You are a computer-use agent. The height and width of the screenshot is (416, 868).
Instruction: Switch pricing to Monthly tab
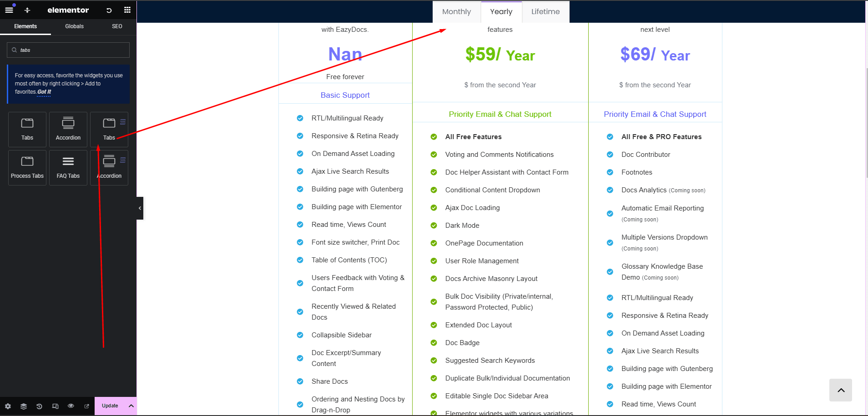456,12
